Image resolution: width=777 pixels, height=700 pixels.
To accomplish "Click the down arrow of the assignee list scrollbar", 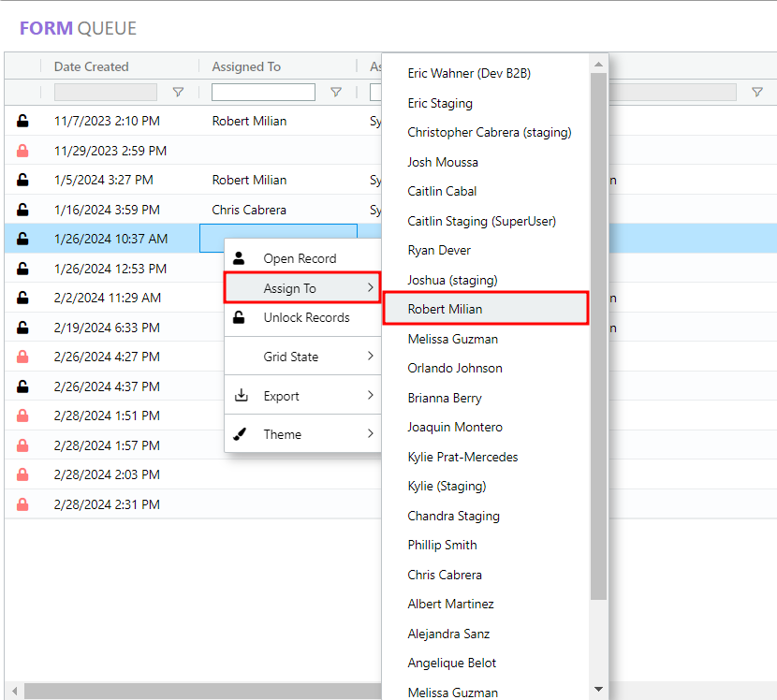I will tap(599, 690).
